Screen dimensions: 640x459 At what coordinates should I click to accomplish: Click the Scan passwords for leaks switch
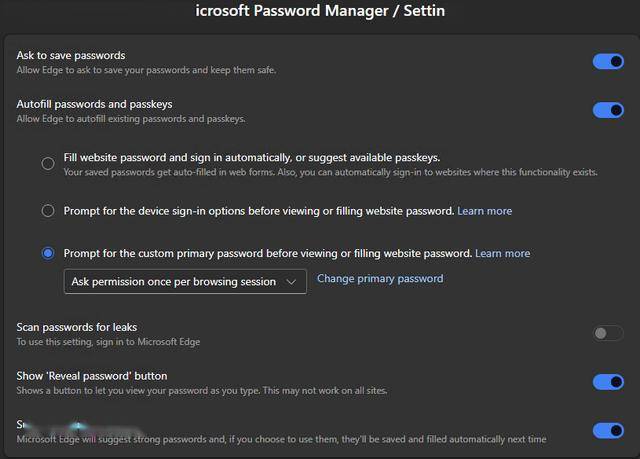click(608, 333)
